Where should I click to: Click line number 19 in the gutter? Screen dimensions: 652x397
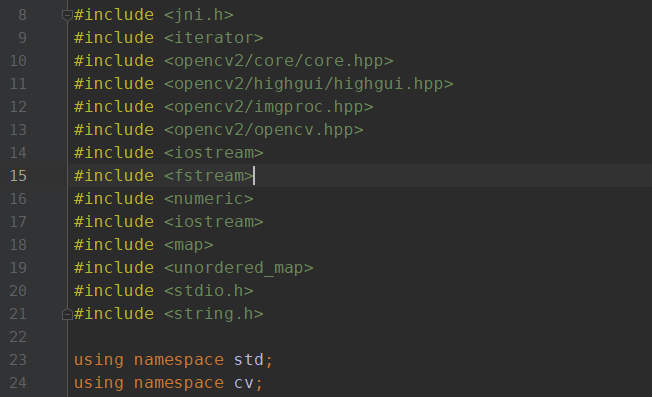pos(18,268)
